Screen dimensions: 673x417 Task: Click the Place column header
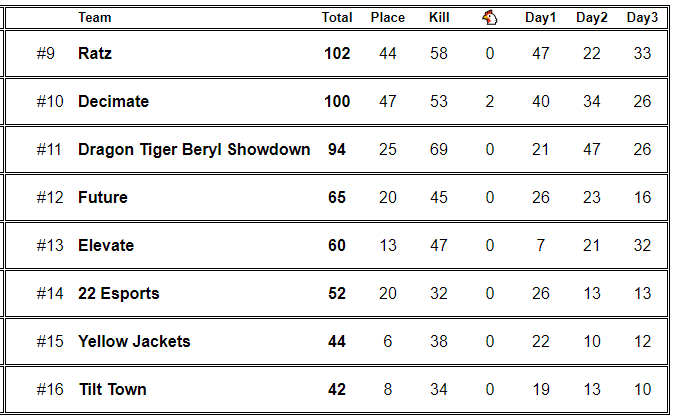388,17
